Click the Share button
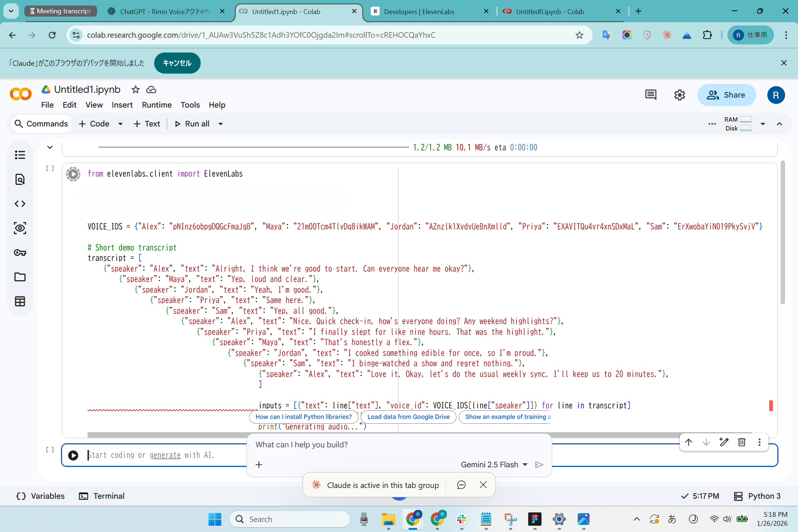The width and height of the screenshot is (798, 532). (726, 95)
